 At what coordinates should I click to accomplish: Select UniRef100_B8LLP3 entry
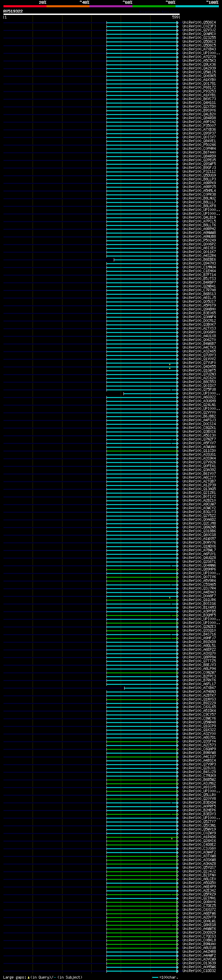click(199, 179)
